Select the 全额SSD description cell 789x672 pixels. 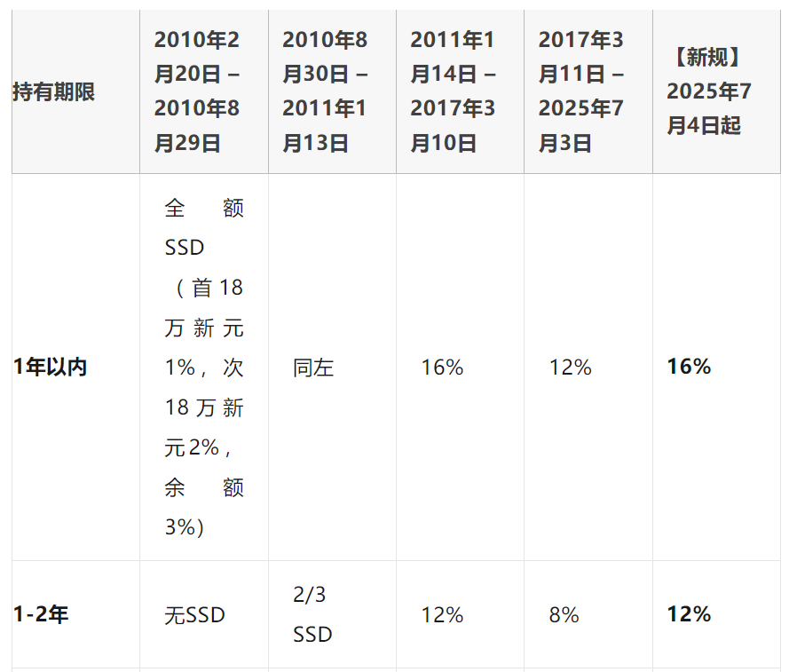pos(204,368)
